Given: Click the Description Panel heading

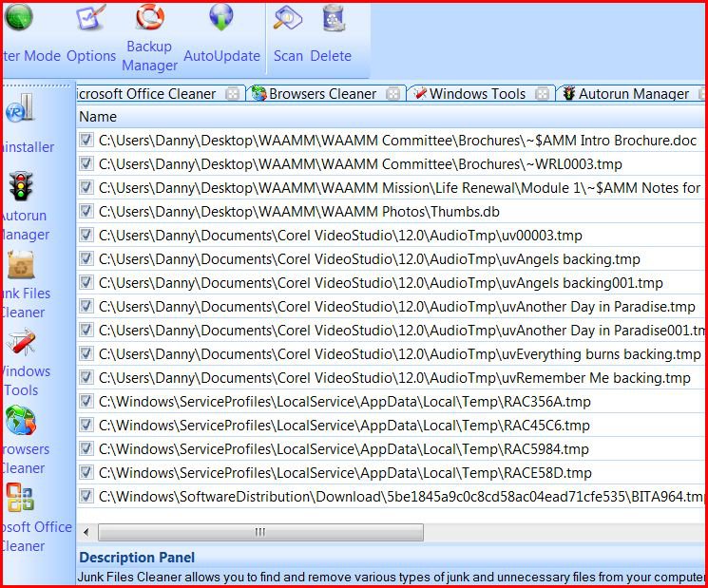Looking at the screenshot, I should click(137, 558).
